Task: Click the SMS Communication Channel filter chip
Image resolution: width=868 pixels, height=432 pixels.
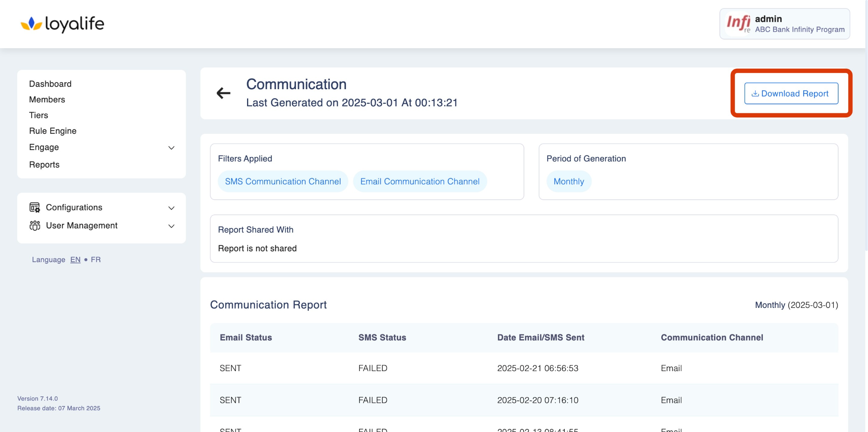Action: click(283, 181)
